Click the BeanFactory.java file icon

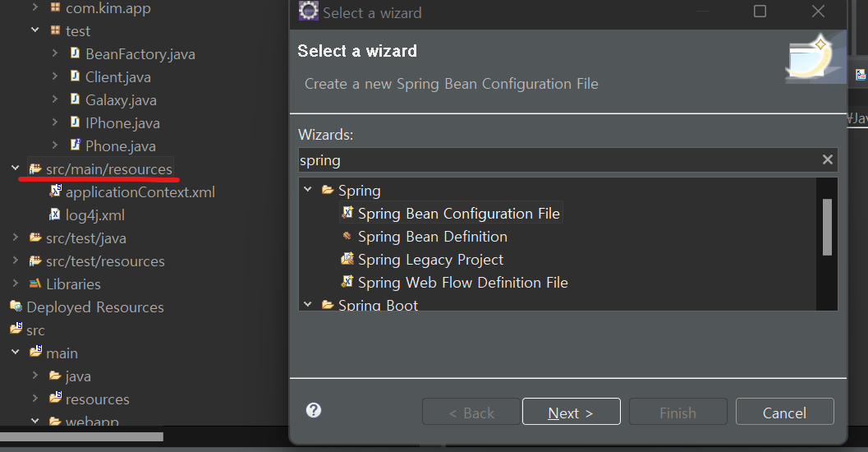point(75,53)
